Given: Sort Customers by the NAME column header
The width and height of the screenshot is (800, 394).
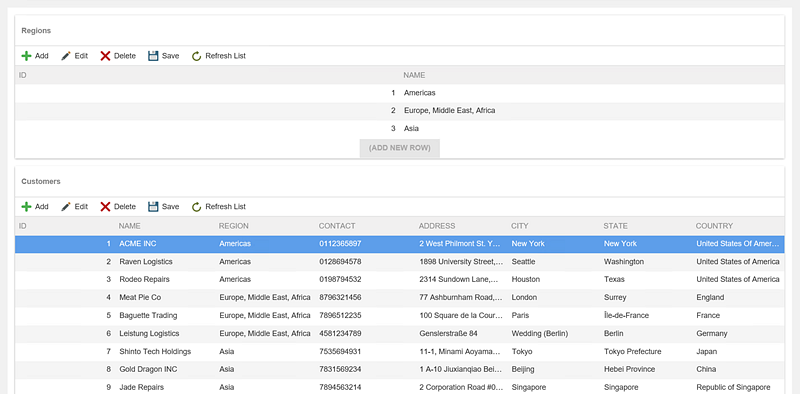Looking at the screenshot, I should (130, 226).
